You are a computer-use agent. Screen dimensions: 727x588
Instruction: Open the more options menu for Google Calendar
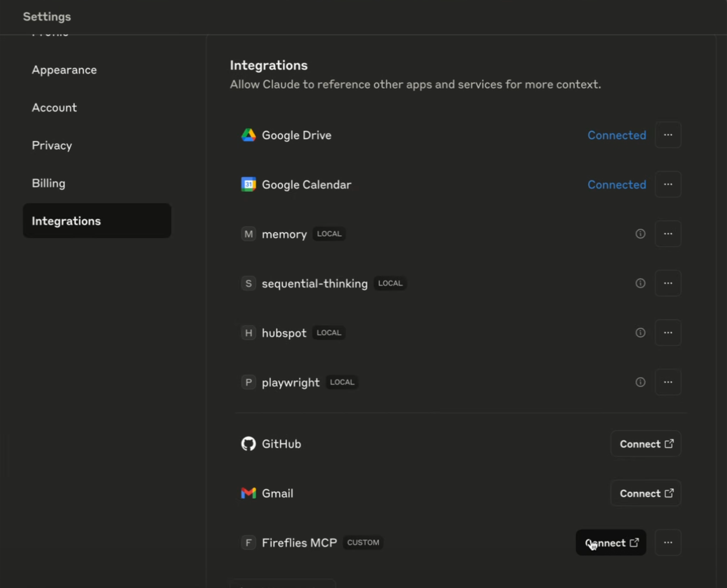click(668, 184)
